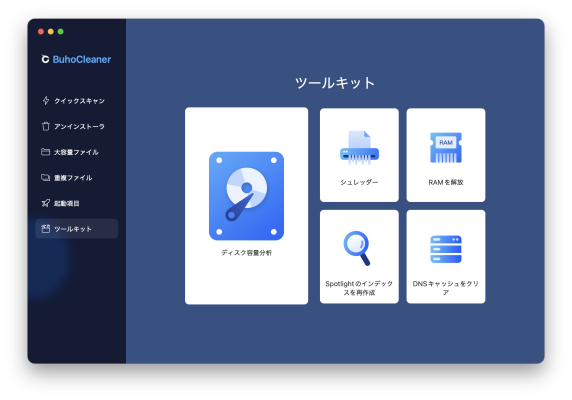Viewport: 572px width, 400px height.
Task: Launch シュレッダー tool label
Action: 359,182
